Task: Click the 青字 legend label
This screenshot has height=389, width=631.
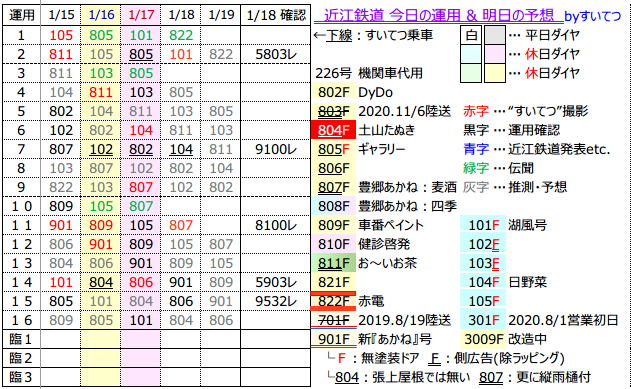Action: coord(476,149)
